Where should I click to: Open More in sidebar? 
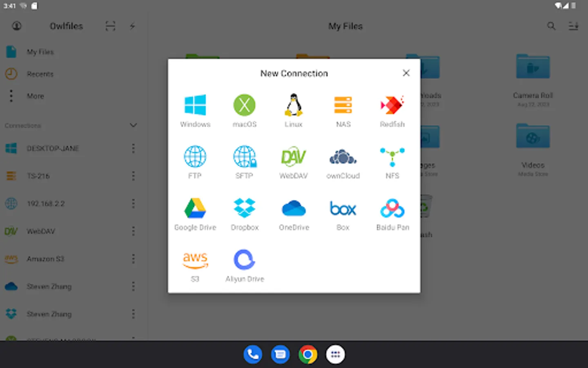coord(73,96)
